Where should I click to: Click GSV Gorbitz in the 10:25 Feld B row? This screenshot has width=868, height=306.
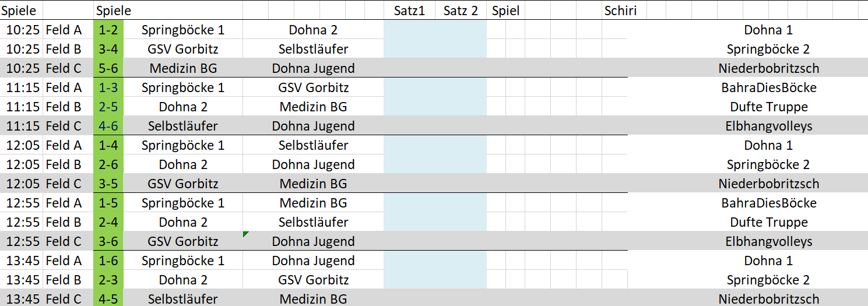coord(183,49)
